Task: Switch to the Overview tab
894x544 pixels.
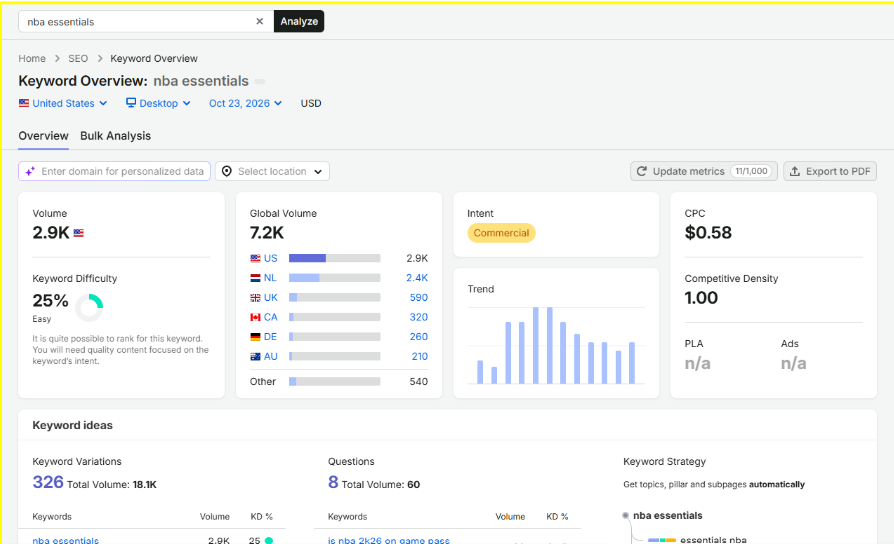Action: coord(43,136)
